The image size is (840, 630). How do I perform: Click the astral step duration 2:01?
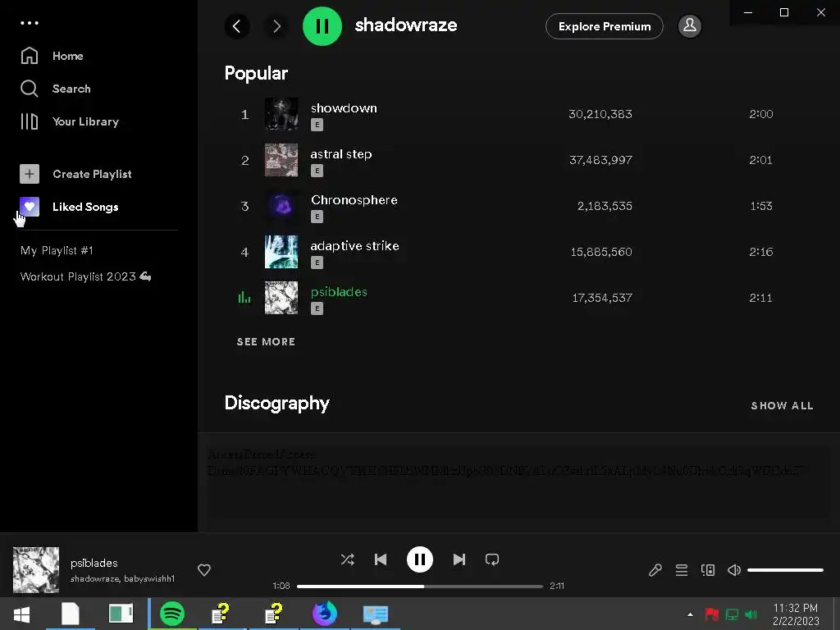(760, 160)
